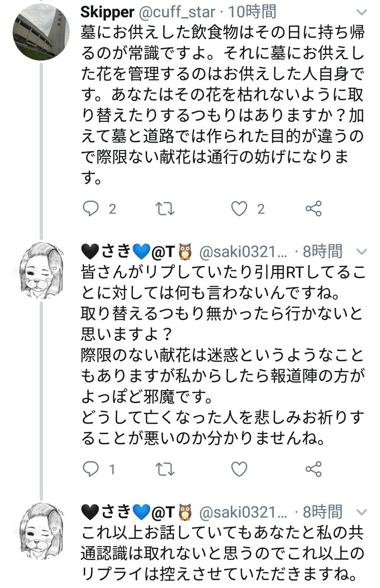
Task: Open さき's avatar on the bottom tweet
Action: pyautogui.click(x=41, y=530)
